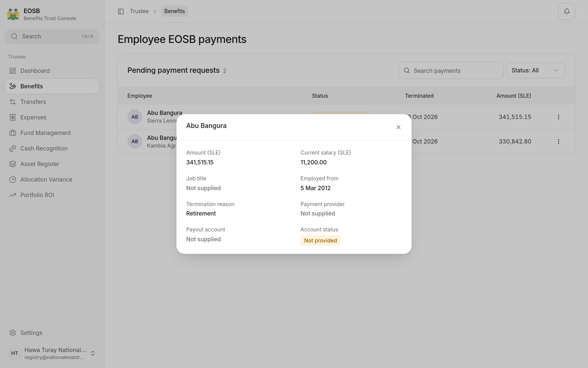Open row actions for 330,842.80 payment

coord(558,142)
